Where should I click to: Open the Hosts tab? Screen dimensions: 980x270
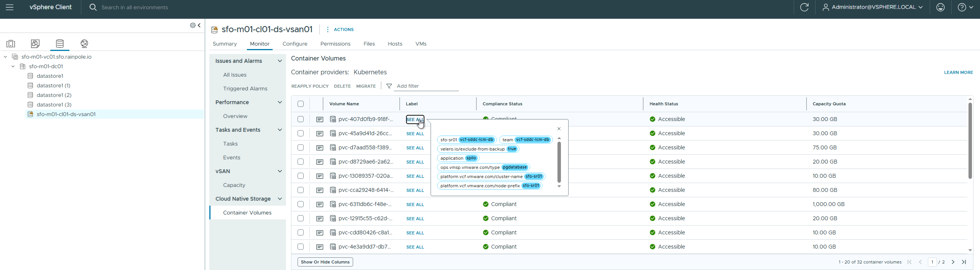coord(395,44)
